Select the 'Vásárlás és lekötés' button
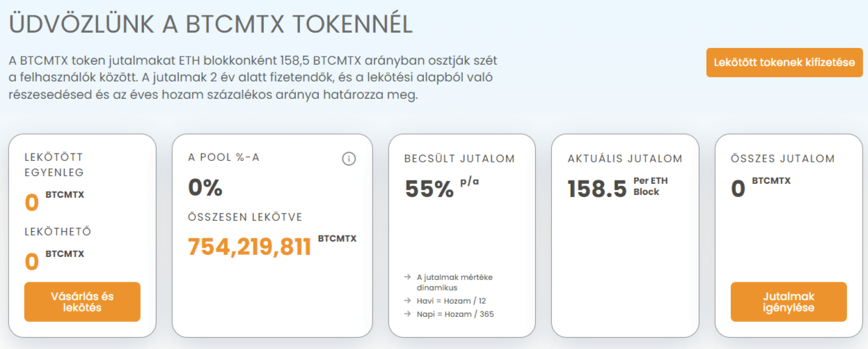This screenshot has height=349, width=868. click(82, 302)
